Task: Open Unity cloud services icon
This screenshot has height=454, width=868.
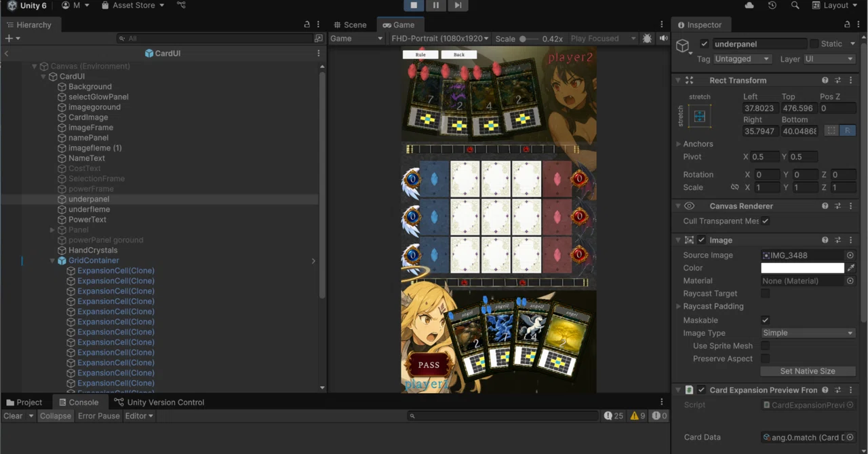Action: (749, 5)
